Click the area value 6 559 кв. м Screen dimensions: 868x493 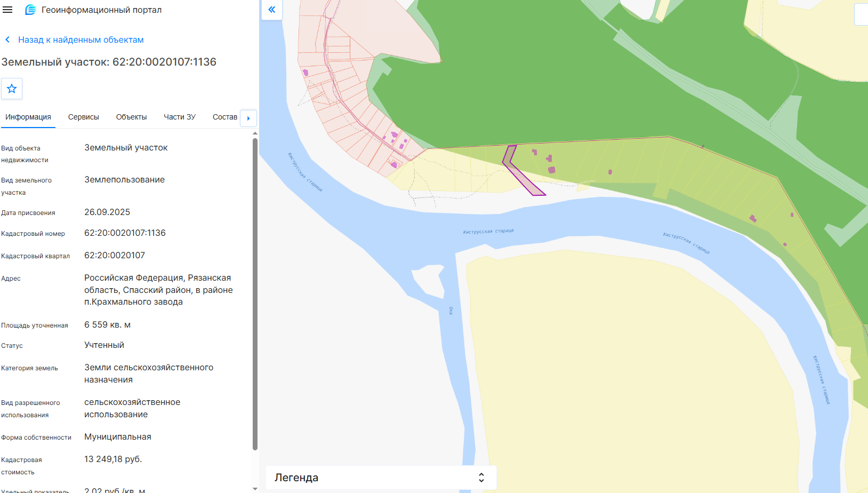point(107,325)
